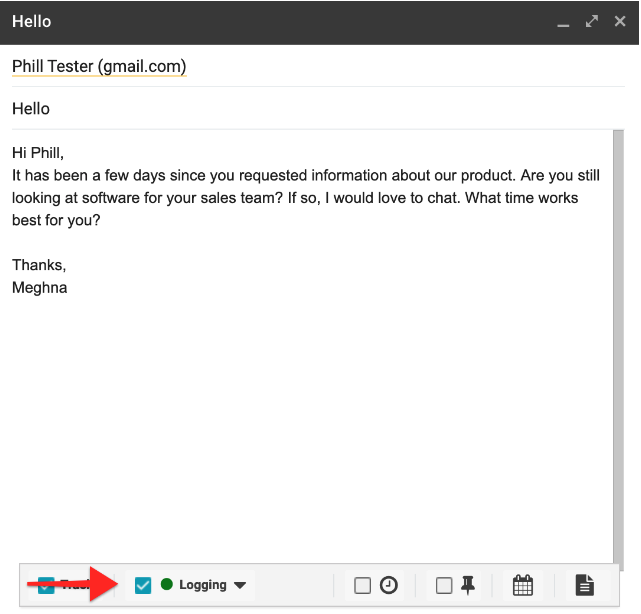The height and width of the screenshot is (614, 641).
Task: Click the 'Thanks,' line
Action: pyautogui.click(x=39, y=265)
